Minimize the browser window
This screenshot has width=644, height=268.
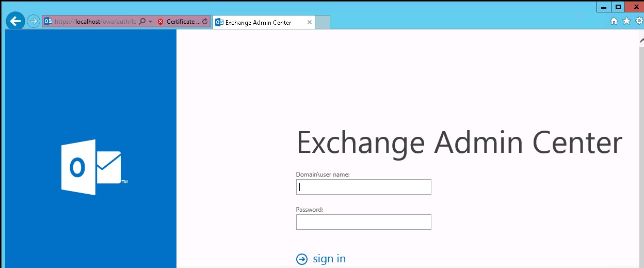pyautogui.click(x=604, y=7)
